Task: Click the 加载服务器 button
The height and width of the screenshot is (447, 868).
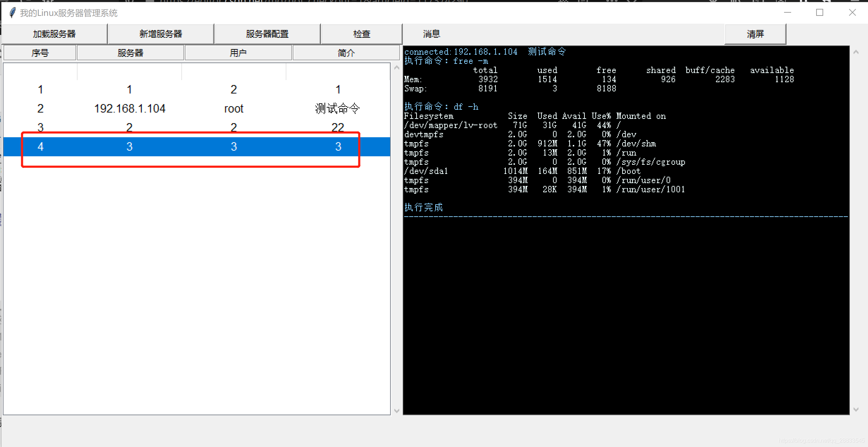Action: tap(54, 34)
